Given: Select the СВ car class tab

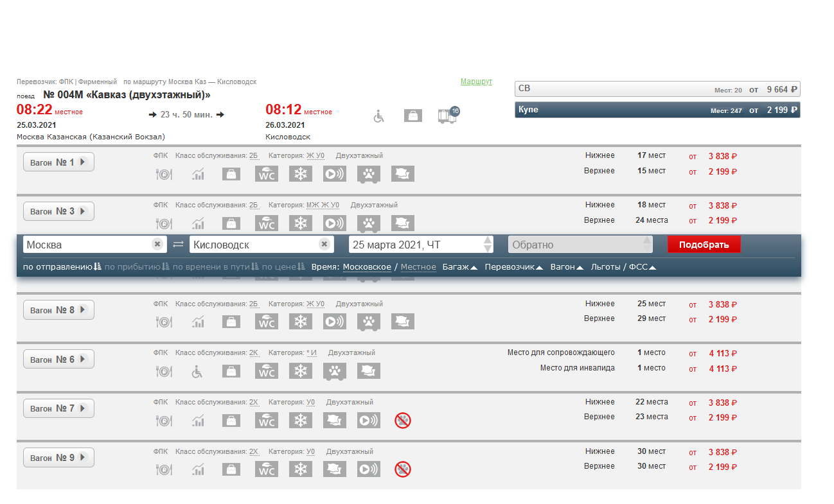Looking at the screenshot, I should [657, 89].
